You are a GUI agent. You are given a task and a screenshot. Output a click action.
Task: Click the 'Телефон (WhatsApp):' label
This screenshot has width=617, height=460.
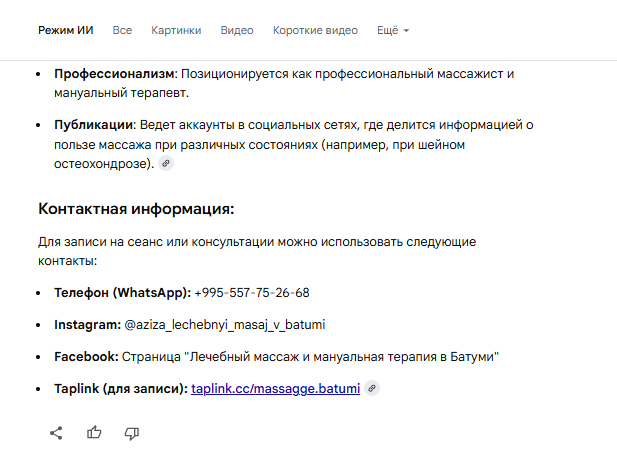pos(122,293)
